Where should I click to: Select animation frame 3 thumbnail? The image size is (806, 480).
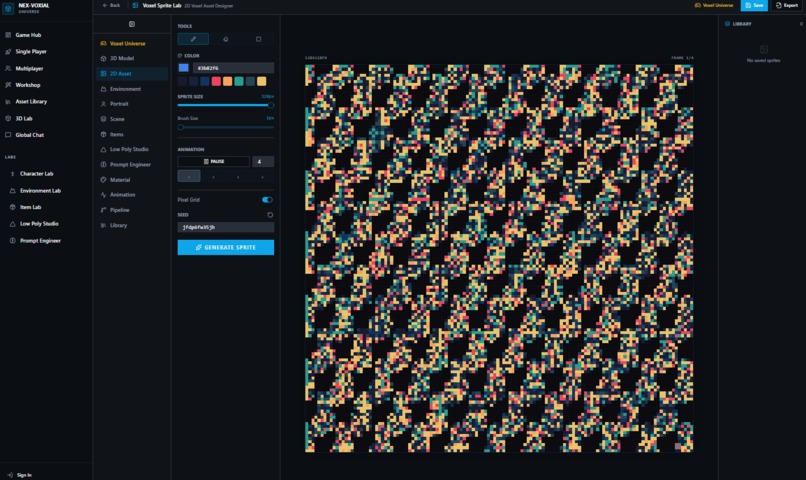[238, 176]
